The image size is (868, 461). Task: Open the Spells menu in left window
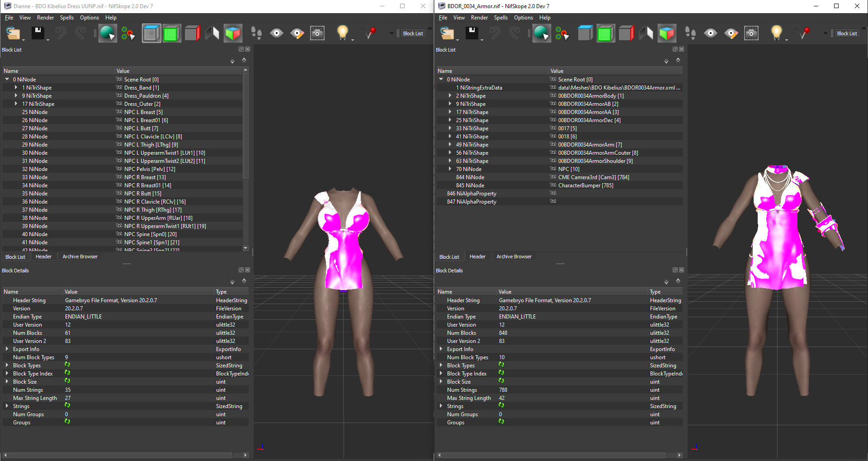click(66, 18)
